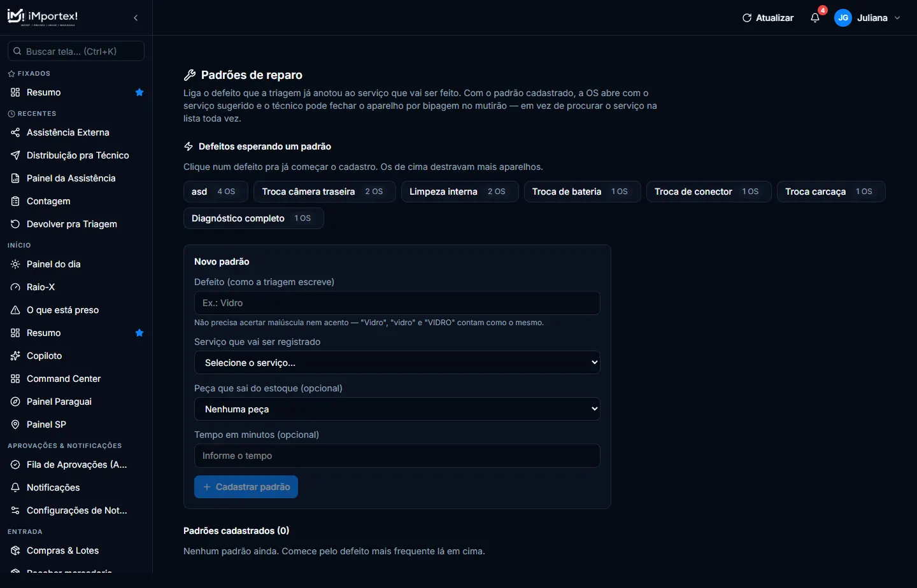Select the Troca câmera traseira defect chip

tap(325, 192)
